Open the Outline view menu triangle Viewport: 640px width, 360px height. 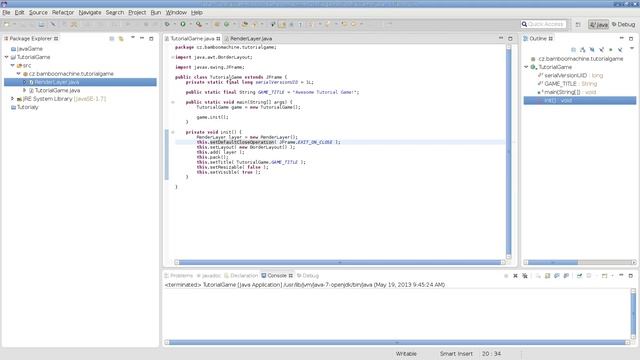point(632,49)
